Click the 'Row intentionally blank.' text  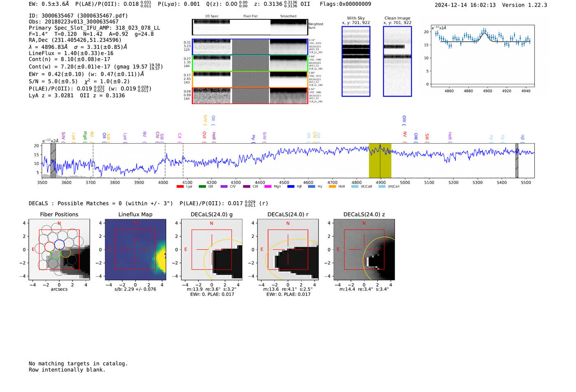67,370
